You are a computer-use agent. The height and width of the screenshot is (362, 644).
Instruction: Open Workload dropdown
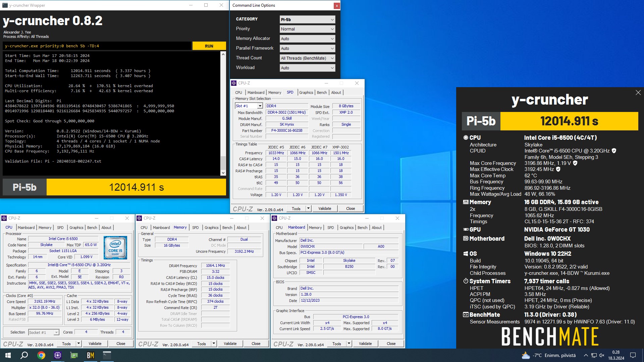[307, 68]
